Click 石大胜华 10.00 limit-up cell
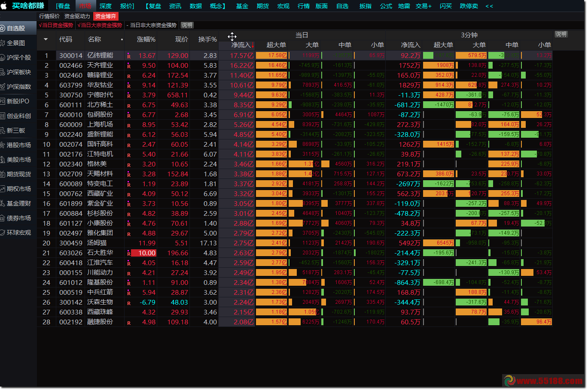Viewport: 588px width, 390px height. coord(143,253)
